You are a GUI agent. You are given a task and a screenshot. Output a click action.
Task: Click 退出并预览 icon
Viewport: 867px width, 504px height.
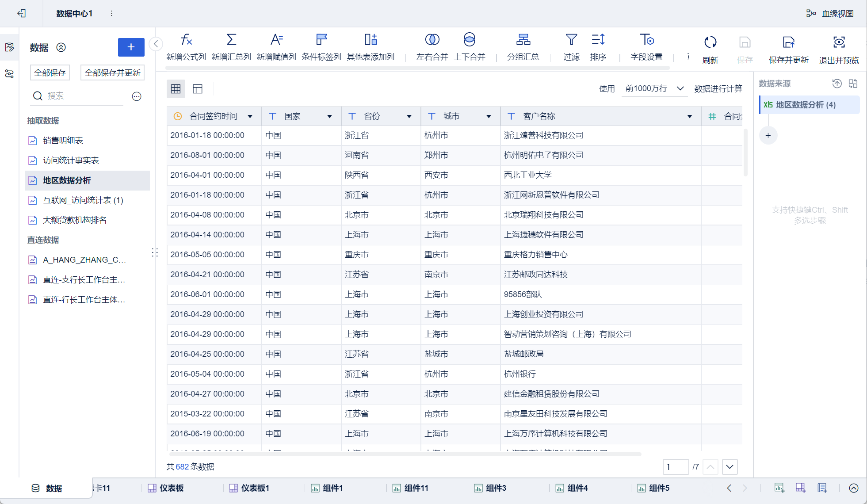tap(839, 42)
